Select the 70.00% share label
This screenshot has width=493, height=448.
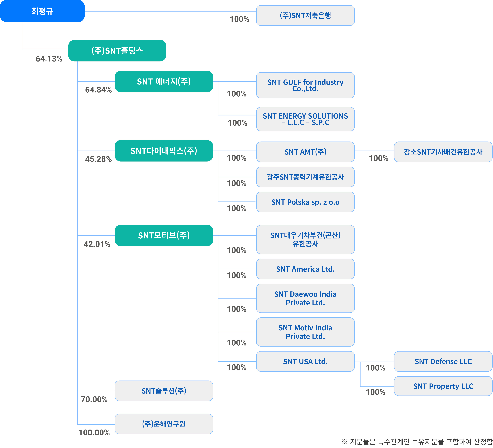(x=94, y=399)
